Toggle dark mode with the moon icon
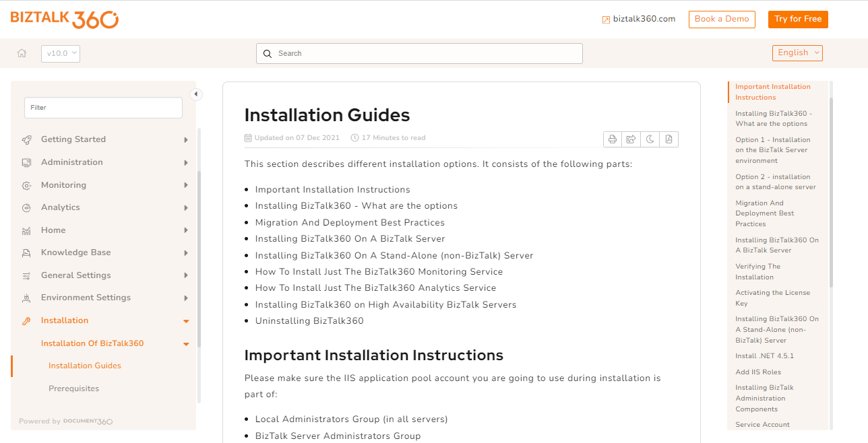 click(650, 139)
